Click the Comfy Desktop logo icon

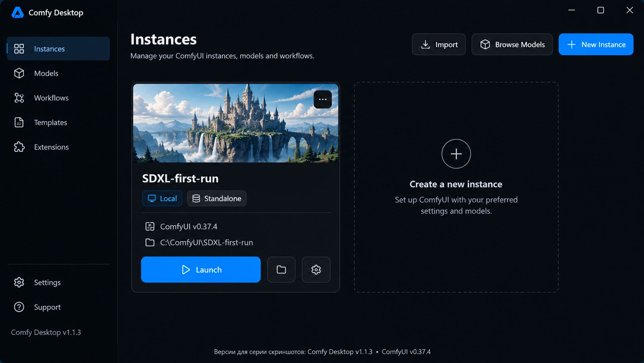[17, 12]
